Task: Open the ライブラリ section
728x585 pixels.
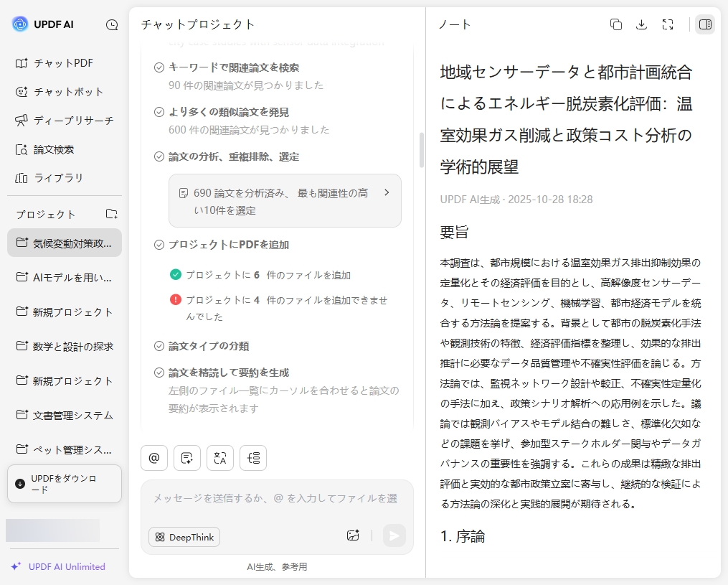Action: 57,178
